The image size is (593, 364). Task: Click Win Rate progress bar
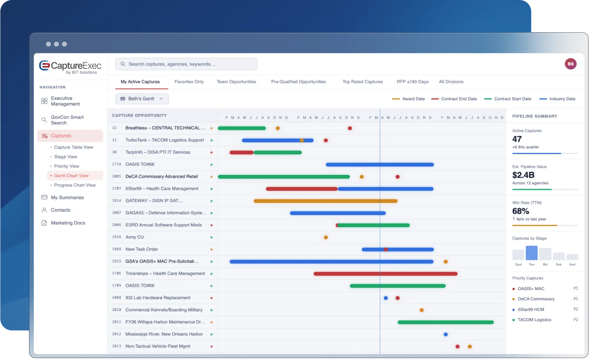click(545, 226)
